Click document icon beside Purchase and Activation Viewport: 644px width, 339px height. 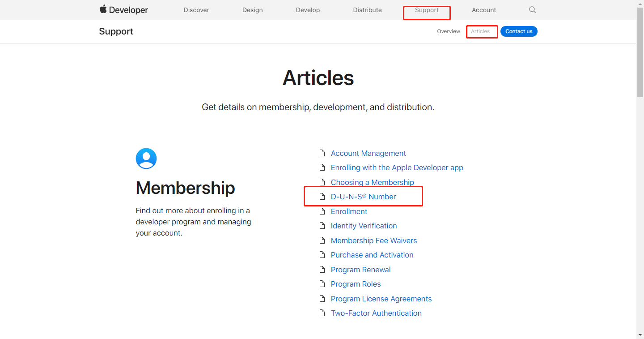coord(322,255)
